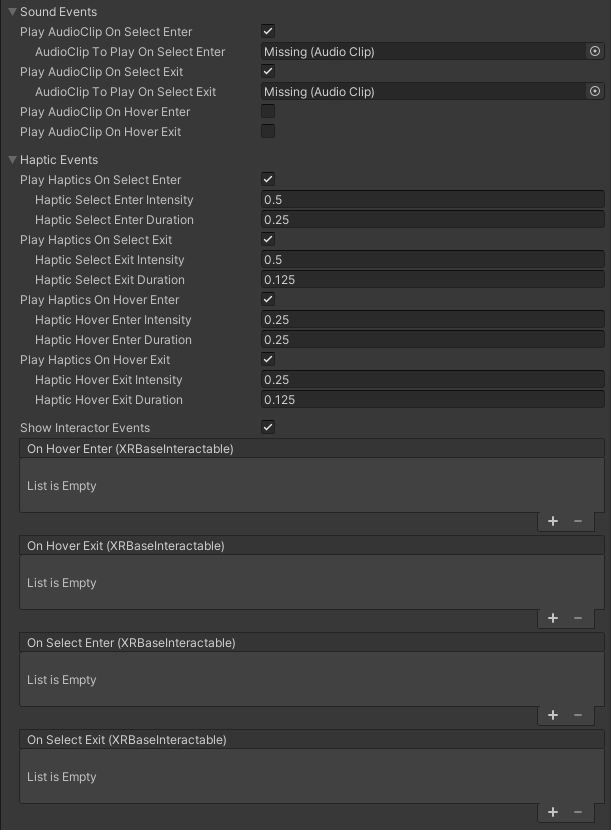Uncheck Play AudioClip On Select Exit
Image resolution: width=611 pixels, height=830 pixels.
pyautogui.click(x=268, y=71)
